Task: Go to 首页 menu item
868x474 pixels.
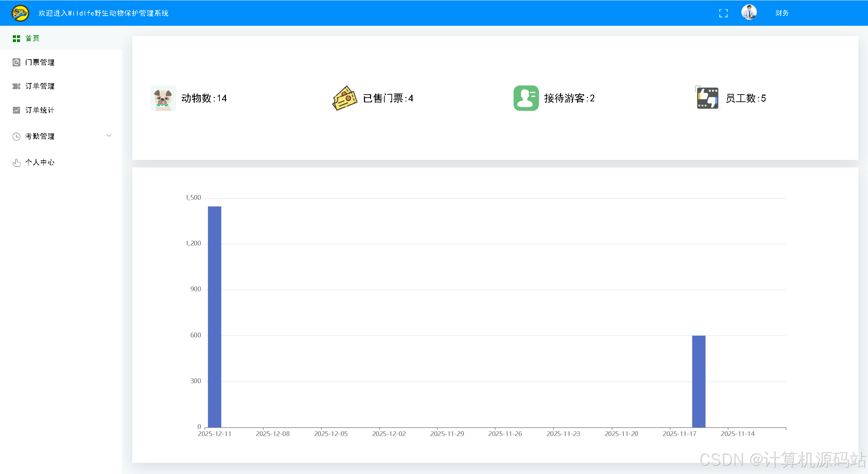Action: click(61, 38)
